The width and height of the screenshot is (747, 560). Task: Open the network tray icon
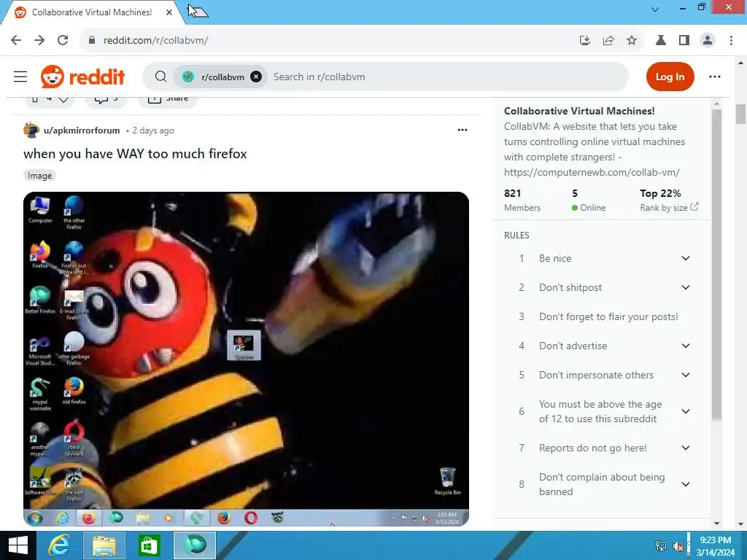pos(661,546)
